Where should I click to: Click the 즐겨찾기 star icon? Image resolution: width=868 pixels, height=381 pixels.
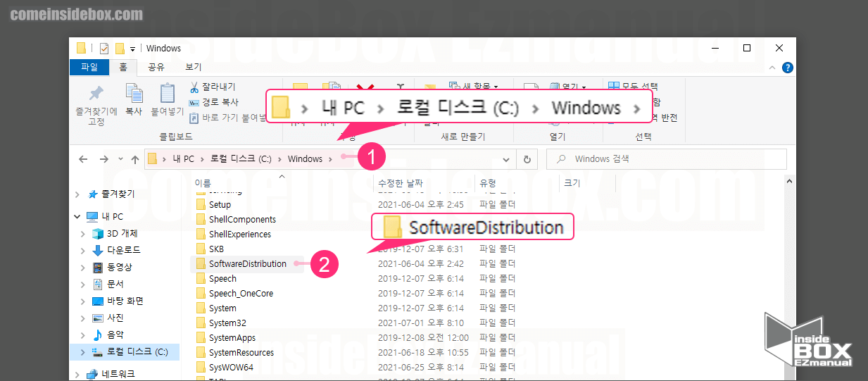tap(93, 194)
